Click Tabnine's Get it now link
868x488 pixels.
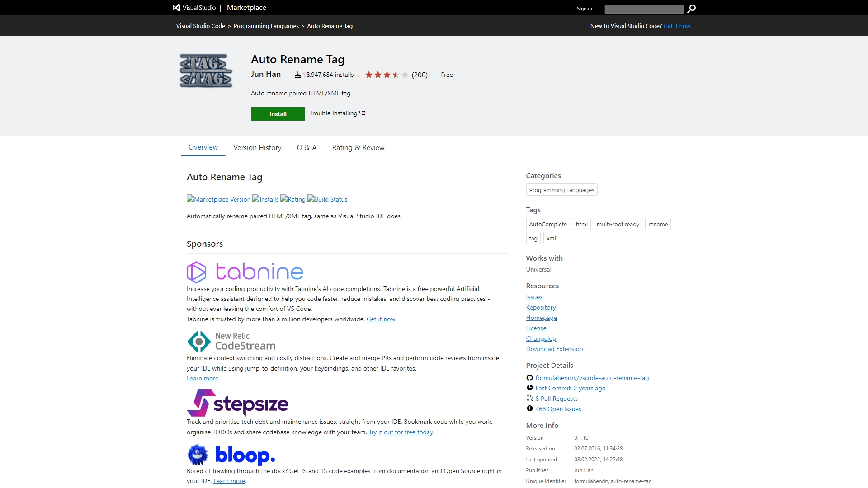click(x=381, y=319)
